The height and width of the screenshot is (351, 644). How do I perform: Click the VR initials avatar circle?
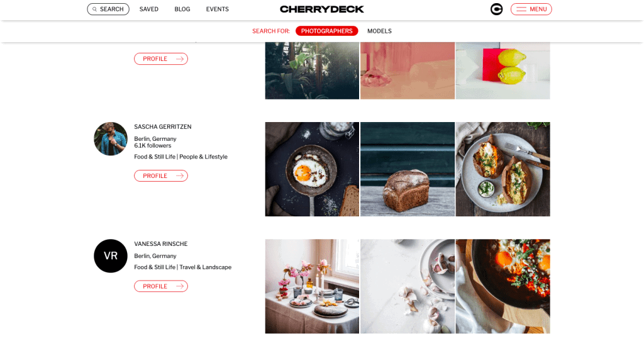pyautogui.click(x=111, y=256)
